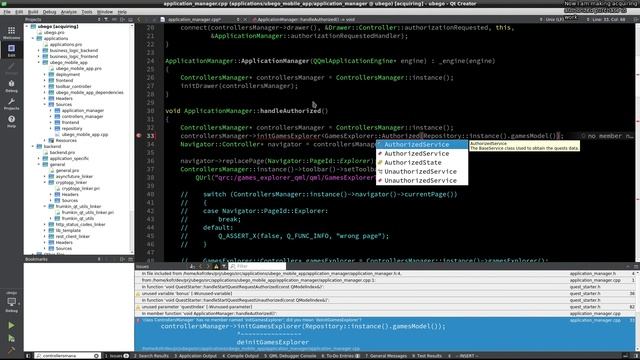This screenshot has width=640, height=360.
Task: Close the Bookmarks side panel
Action: click(x=130, y=259)
